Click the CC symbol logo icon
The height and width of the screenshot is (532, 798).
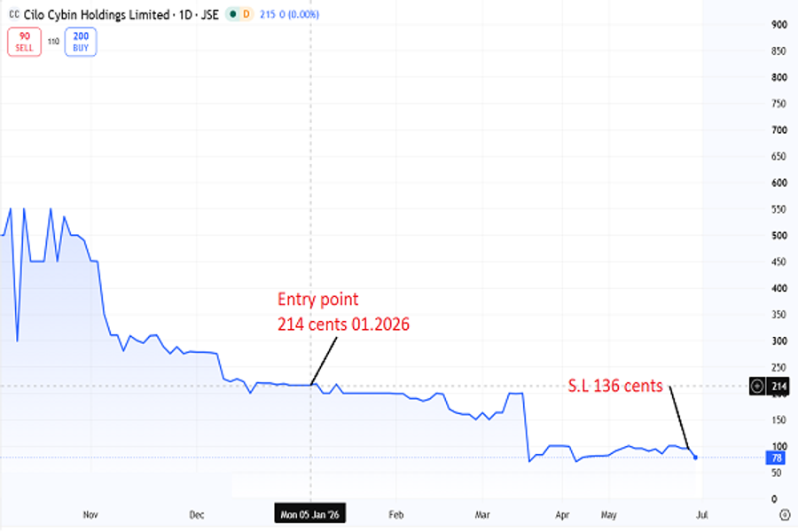(14, 15)
